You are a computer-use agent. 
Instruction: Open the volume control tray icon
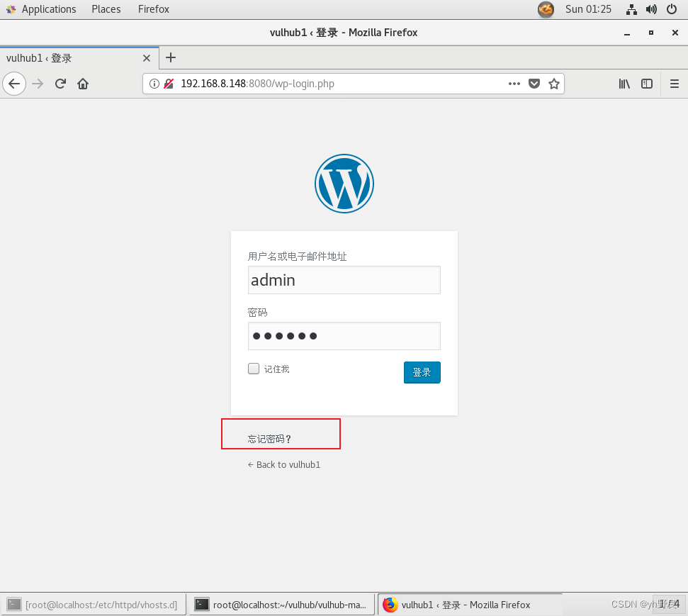651,9
